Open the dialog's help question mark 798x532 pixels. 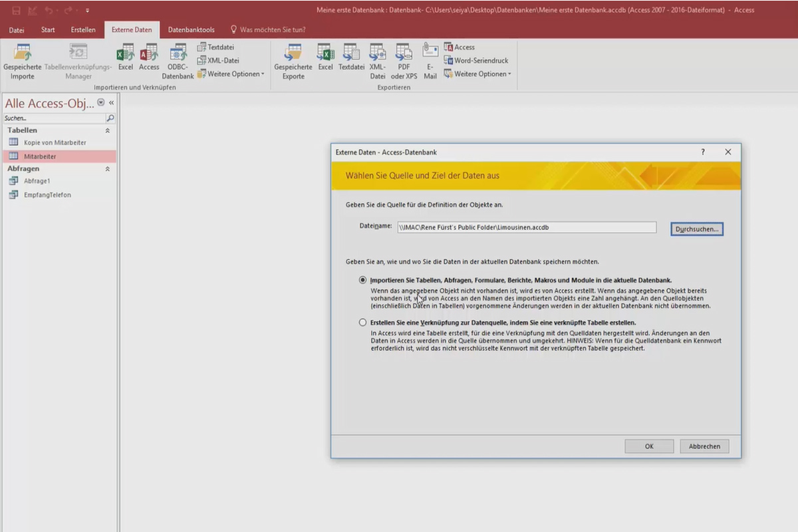pyautogui.click(x=703, y=152)
